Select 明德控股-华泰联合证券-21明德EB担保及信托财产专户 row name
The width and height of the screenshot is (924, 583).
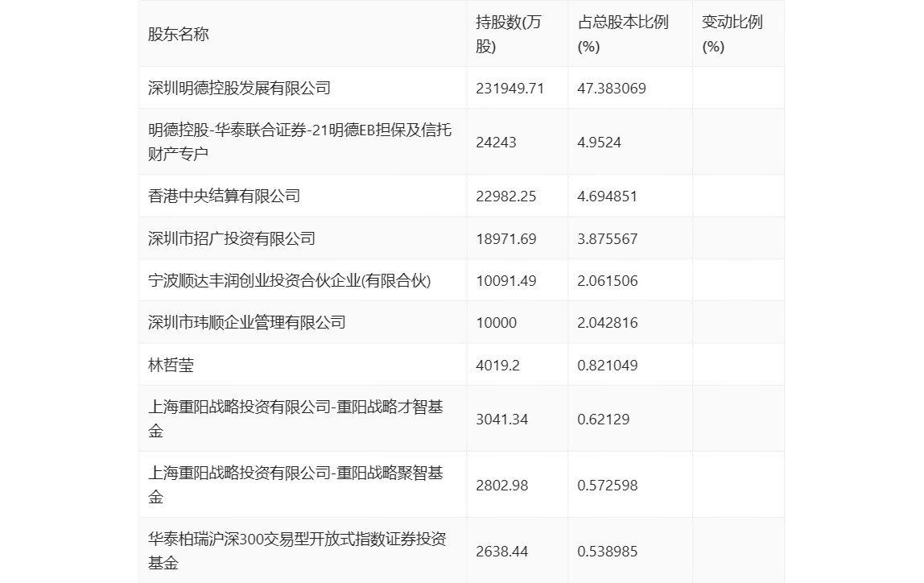point(300,142)
